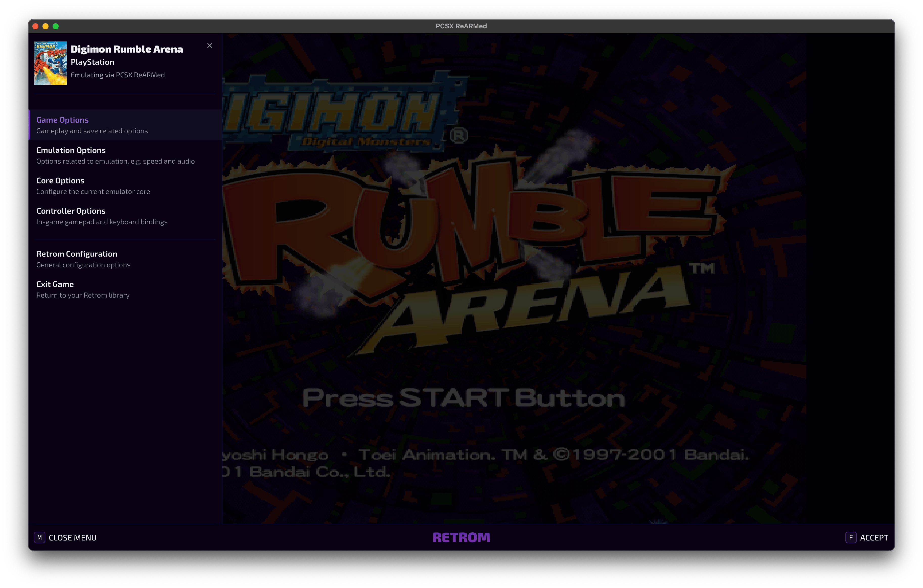Click 'Options related to emulation' description text
This screenshot has width=923, height=588.
(115, 161)
